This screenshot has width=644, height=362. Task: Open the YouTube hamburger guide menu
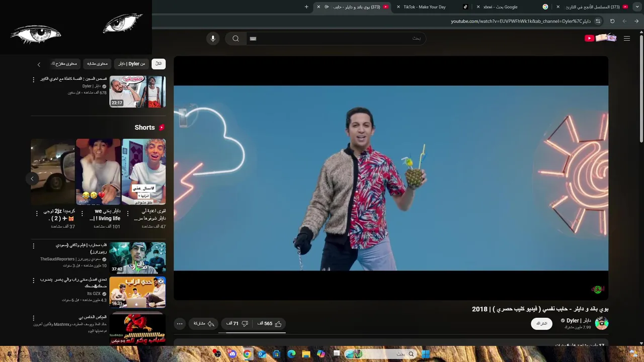pyautogui.click(x=627, y=38)
